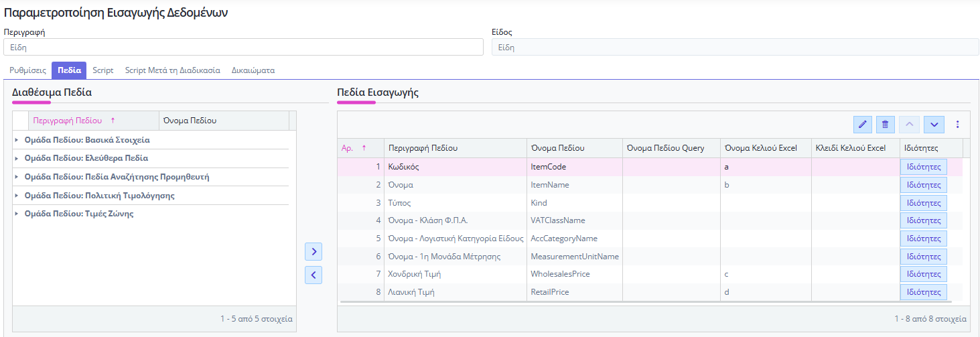Sort by Περιγραφή Πεδίου in available fields
The width and height of the screenshot is (980, 337).
pyautogui.click(x=68, y=121)
